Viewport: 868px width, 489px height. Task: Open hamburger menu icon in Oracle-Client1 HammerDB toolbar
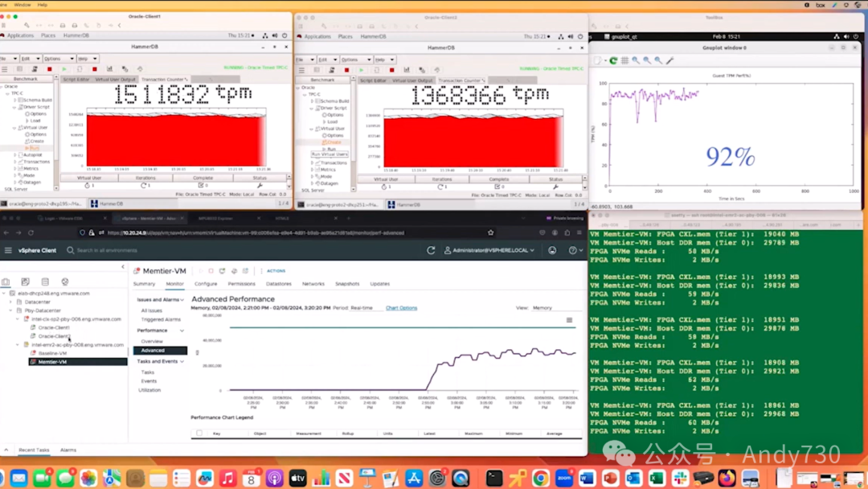[5, 69]
